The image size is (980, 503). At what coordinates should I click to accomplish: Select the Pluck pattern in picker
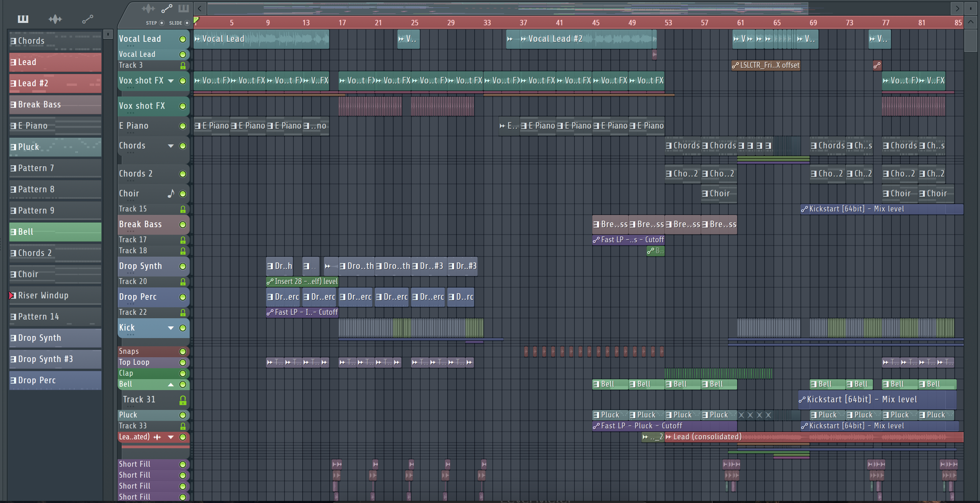[x=55, y=146]
